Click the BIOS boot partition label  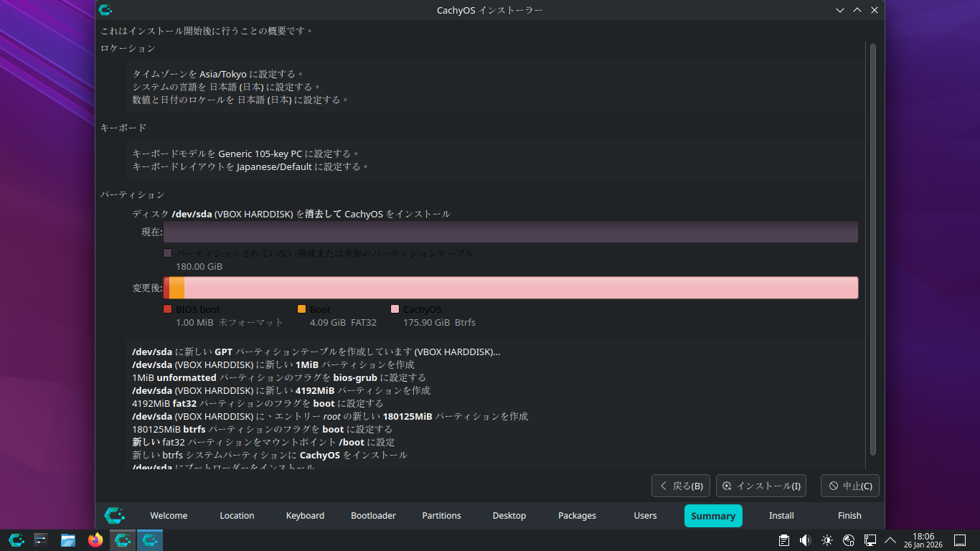198,309
